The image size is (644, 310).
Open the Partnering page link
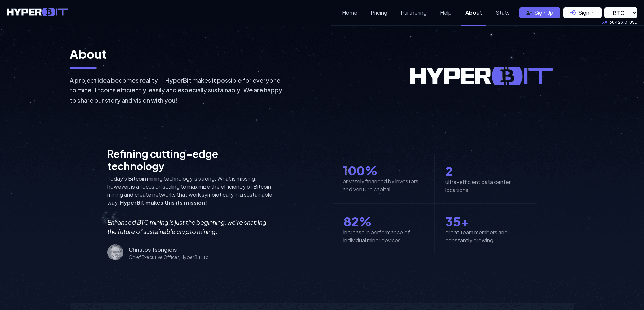coord(414,13)
